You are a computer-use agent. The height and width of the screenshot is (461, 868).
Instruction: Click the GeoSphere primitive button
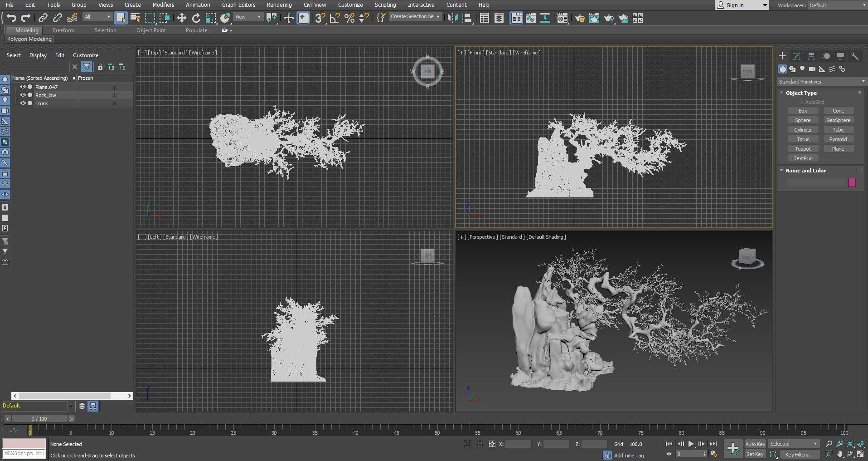[838, 120]
